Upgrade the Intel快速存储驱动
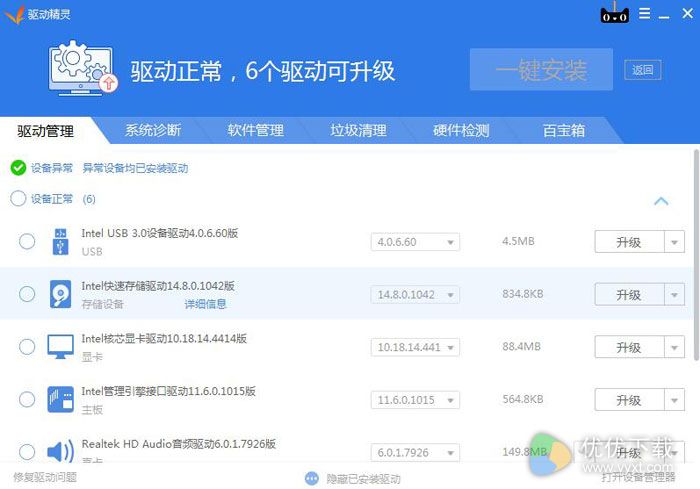 pyautogui.click(x=629, y=295)
